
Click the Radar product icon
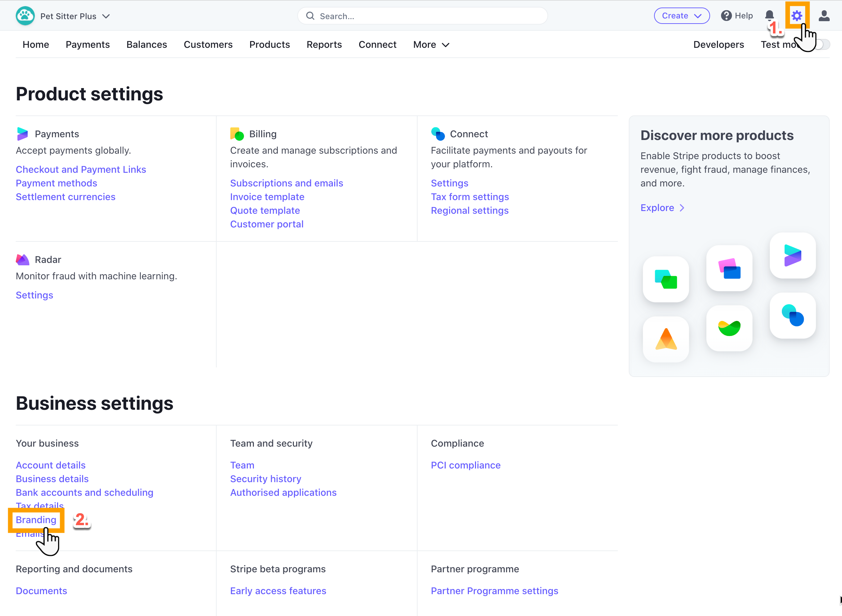(22, 259)
